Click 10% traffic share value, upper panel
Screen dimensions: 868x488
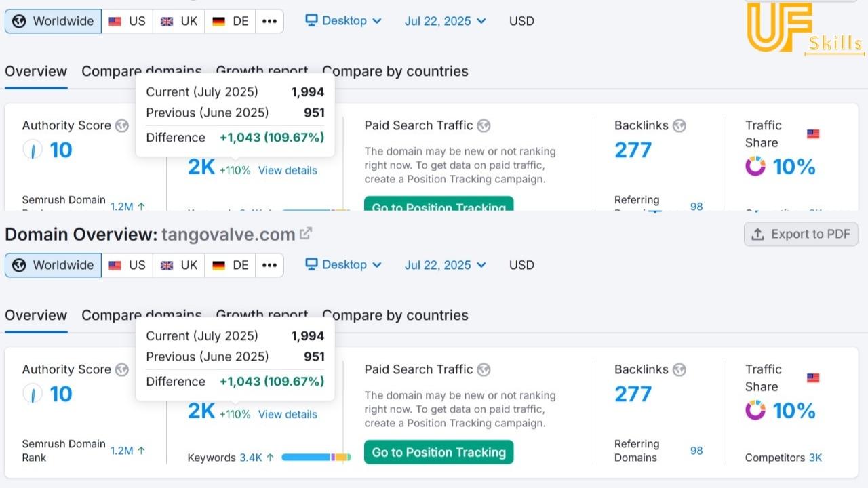tap(794, 166)
